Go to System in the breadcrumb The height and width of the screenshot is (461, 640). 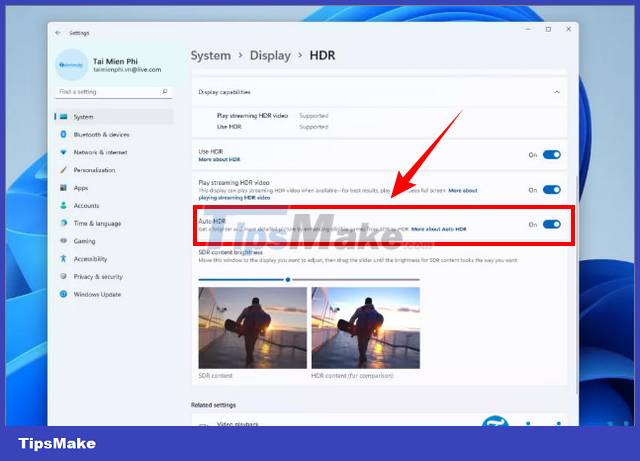(211, 56)
